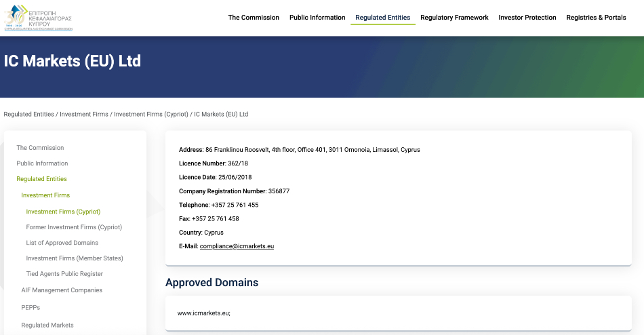Open Investor Protection top menu
The image size is (644, 335).
click(527, 18)
